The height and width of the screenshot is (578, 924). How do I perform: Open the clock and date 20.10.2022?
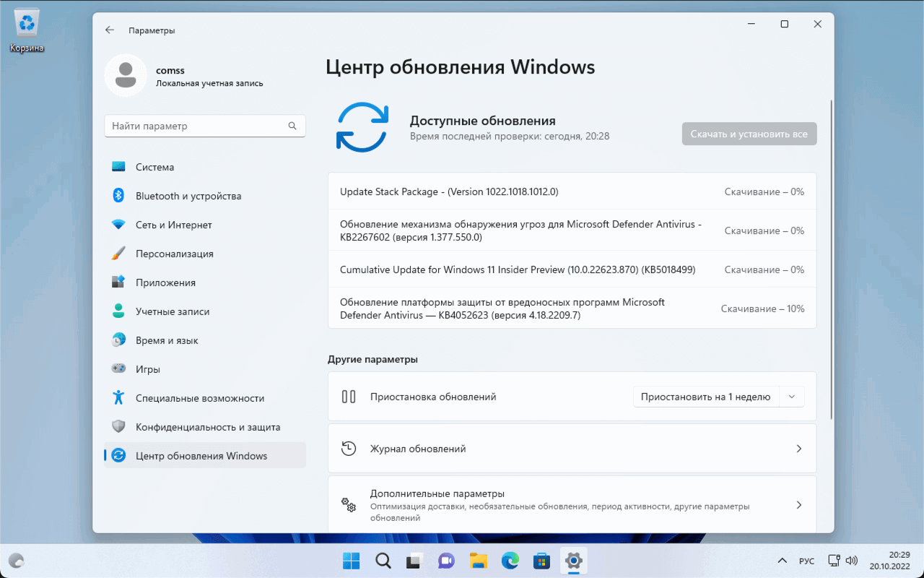[890, 561]
